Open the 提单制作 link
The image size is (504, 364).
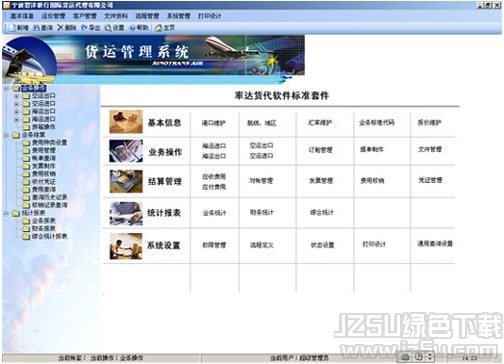pyautogui.click(x=372, y=149)
